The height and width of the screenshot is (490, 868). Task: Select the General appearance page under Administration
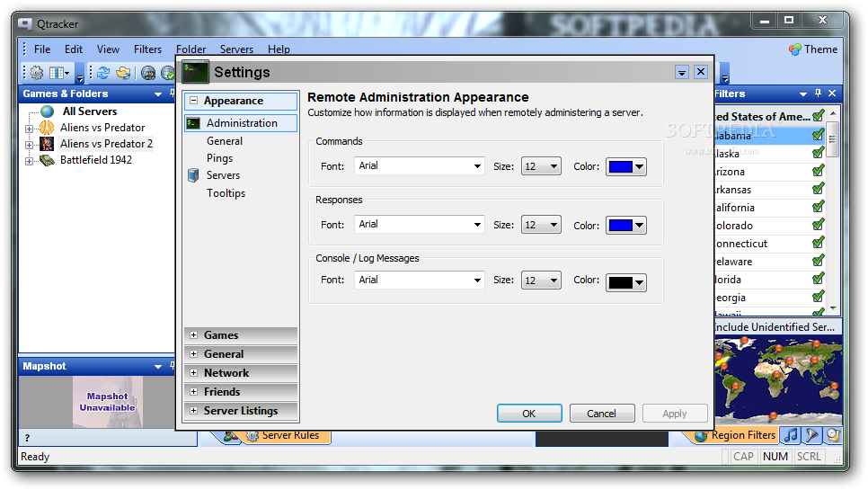click(x=225, y=141)
